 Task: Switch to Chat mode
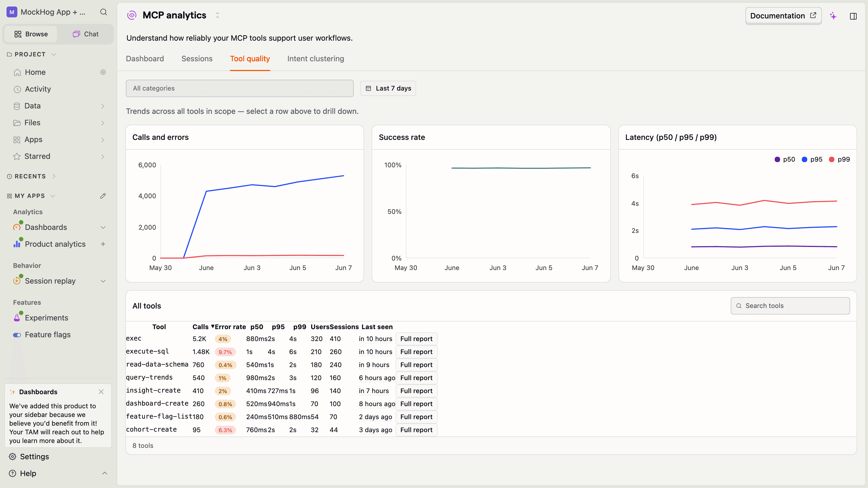86,34
